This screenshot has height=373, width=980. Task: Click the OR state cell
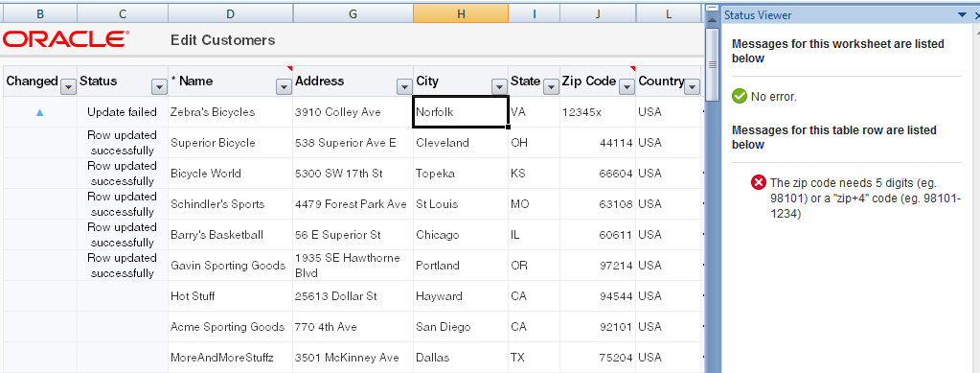point(534,266)
